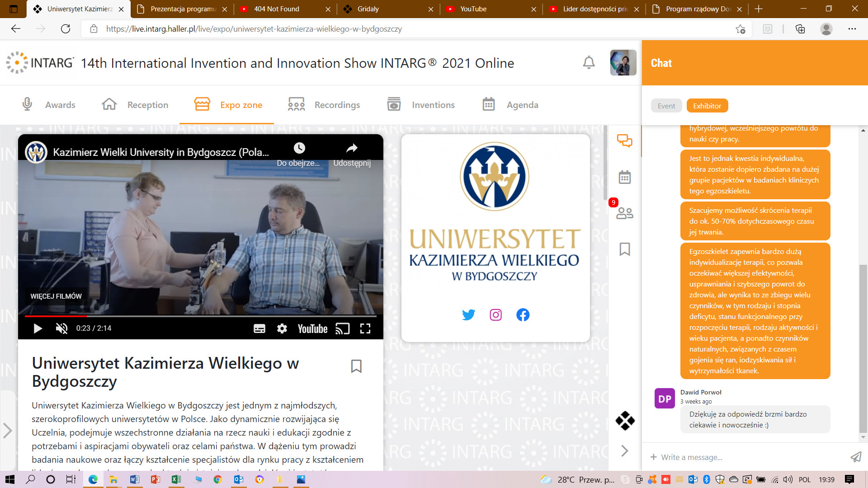Open the sidebar bookmarks icon

tap(625, 249)
